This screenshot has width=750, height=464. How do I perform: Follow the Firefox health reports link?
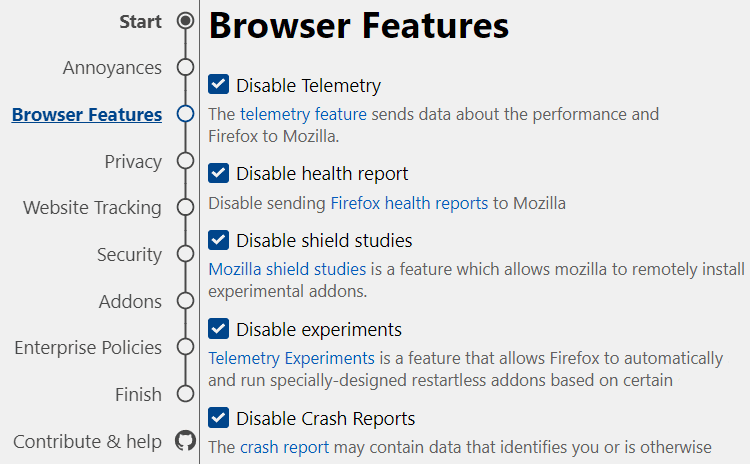coord(409,203)
